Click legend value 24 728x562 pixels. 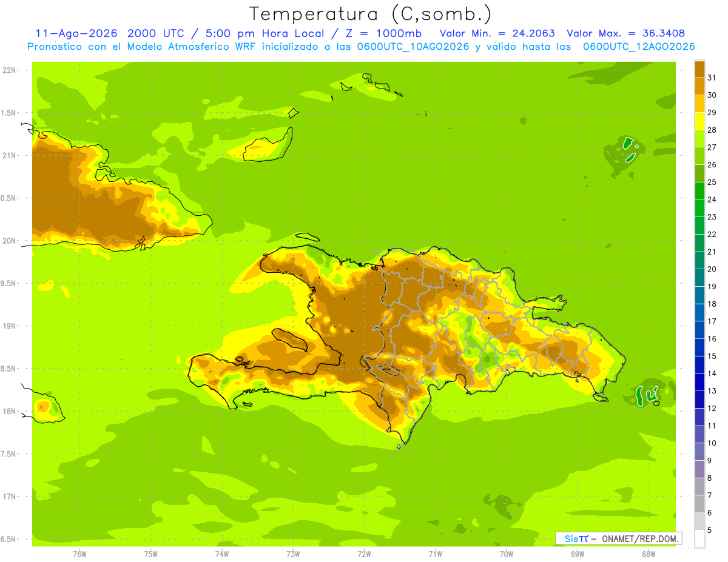712,199
